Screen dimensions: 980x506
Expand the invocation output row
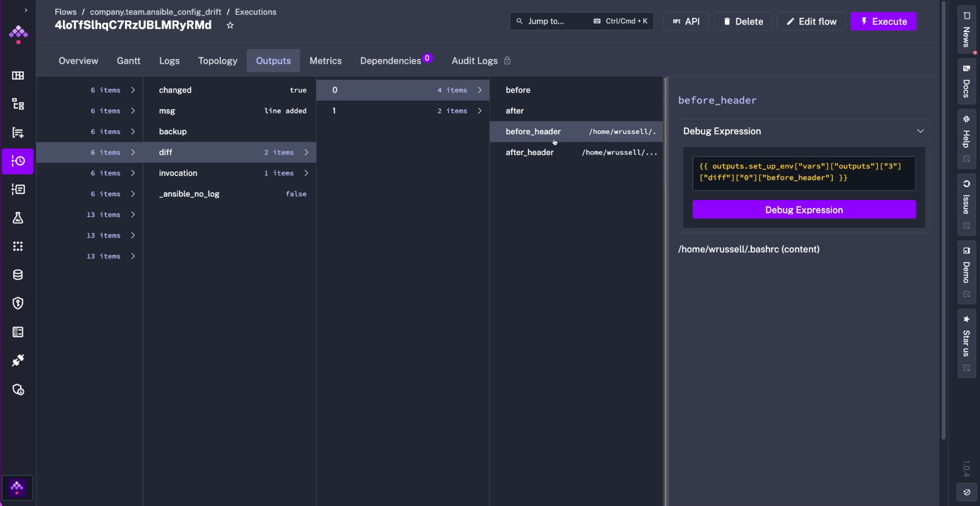(306, 173)
